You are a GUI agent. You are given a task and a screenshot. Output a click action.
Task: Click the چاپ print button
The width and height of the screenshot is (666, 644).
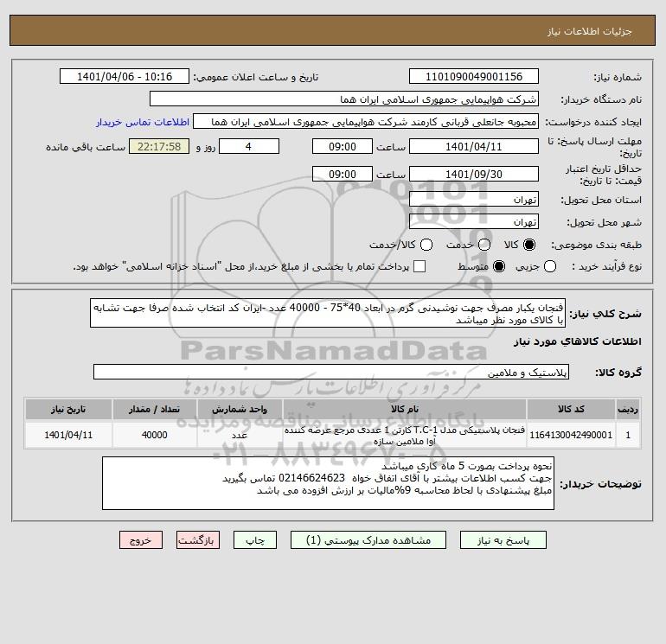click(x=255, y=540)
